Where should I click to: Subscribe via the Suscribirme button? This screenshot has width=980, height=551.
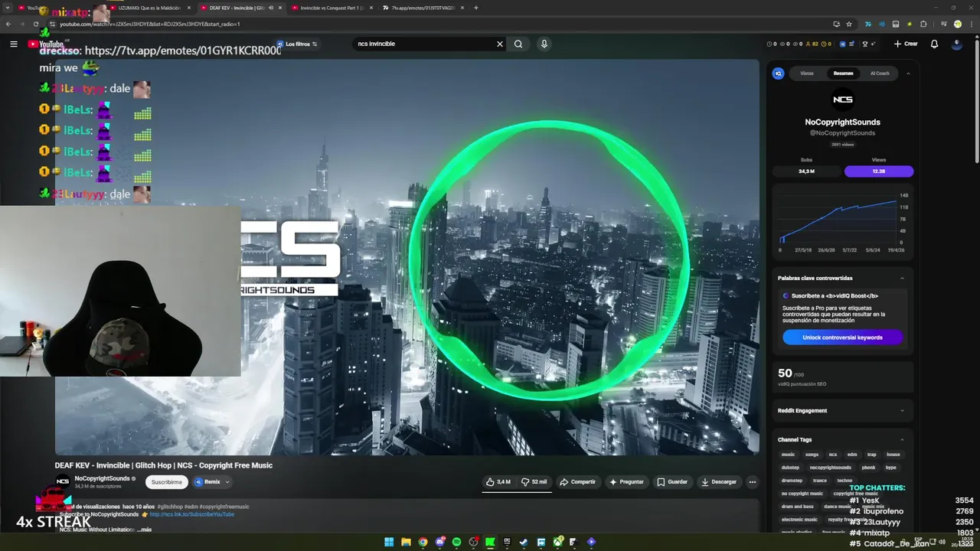coord(166,482)
